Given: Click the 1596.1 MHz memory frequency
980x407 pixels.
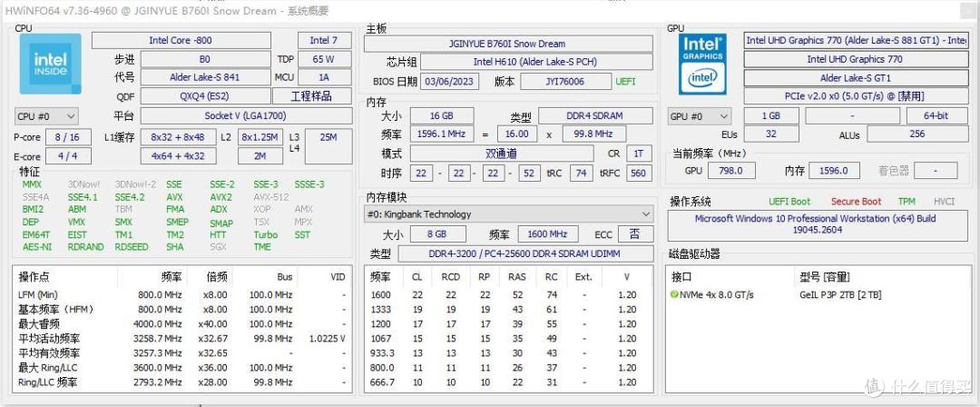Looking at the screenshot, I should pos(441,134).
